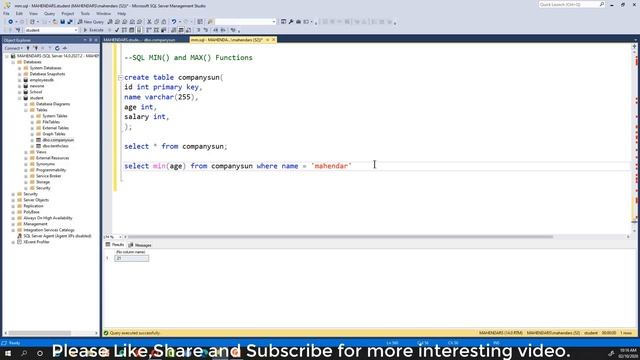Click the Open File folder icon
The width and height of the screenshot is (640, 360).
click(x=55, y=22)
